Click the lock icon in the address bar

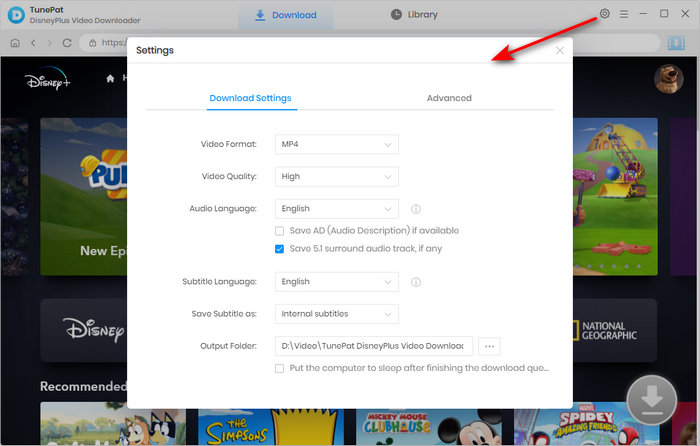(92, 43)
